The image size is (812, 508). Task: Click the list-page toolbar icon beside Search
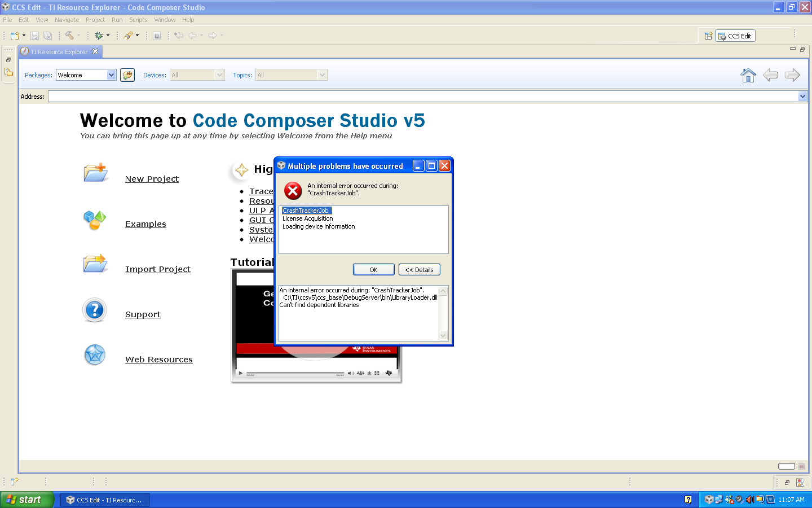pyautogui.click(x=157, y=36)
